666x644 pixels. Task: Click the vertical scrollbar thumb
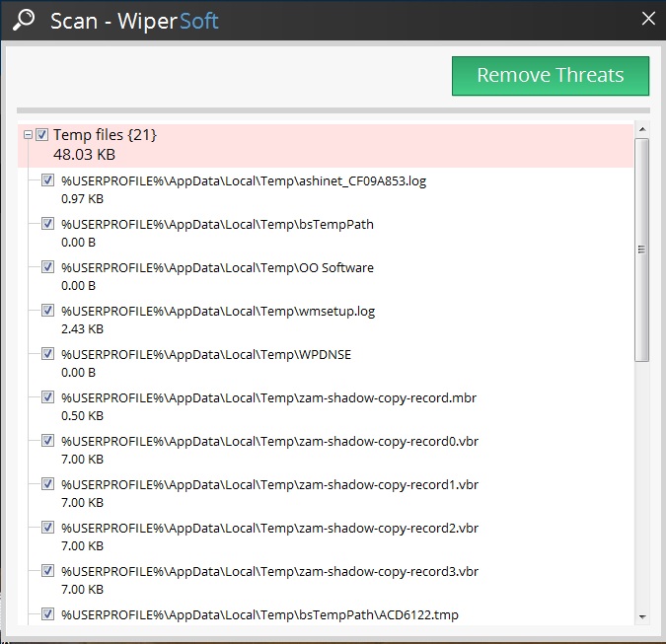click(x=642, y=250)
